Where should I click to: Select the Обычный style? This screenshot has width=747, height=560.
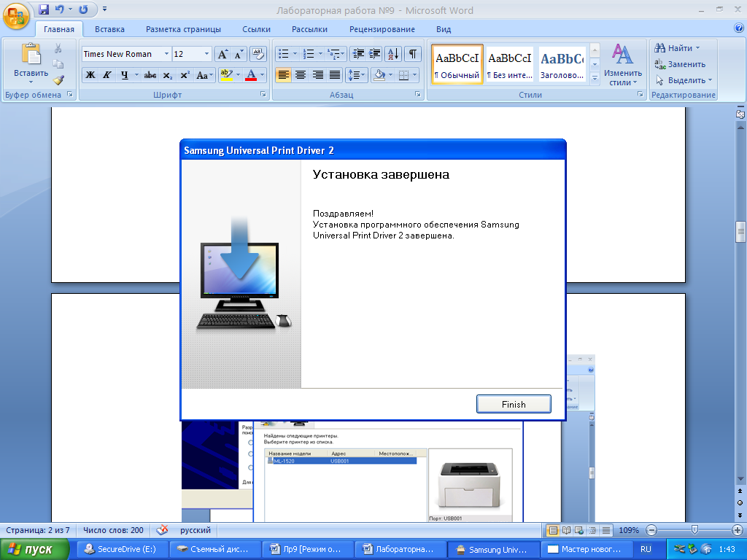457,64
